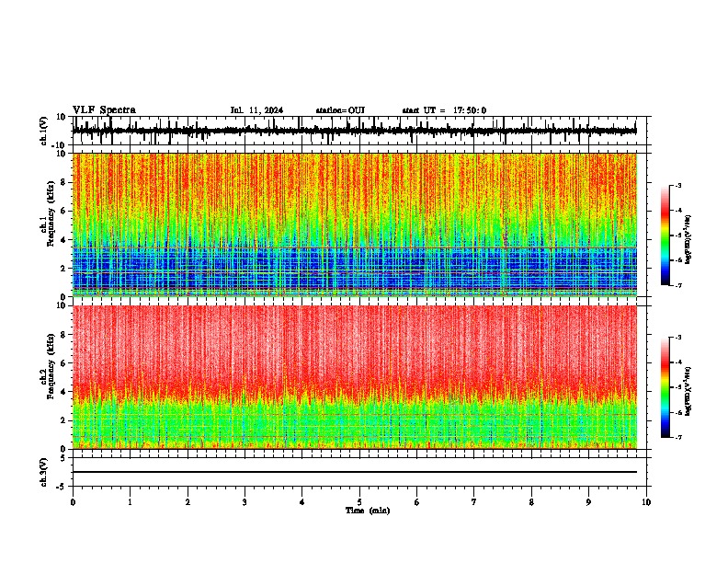Click time axis tick label "10"
728x563 pixels.
tap(646, 502)
